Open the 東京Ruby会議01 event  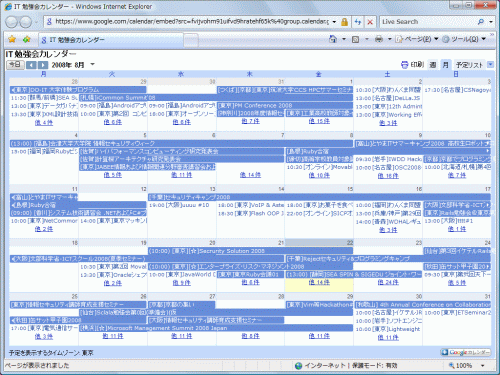(250, 274)
